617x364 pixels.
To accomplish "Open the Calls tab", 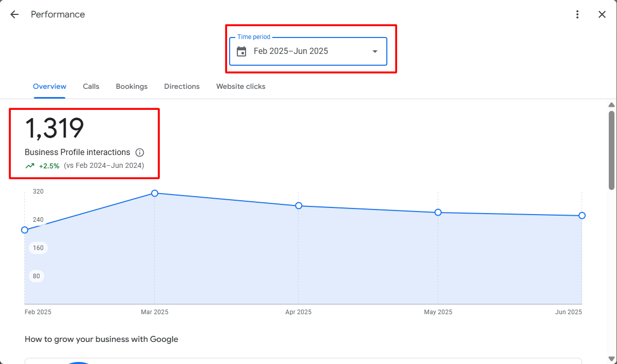I will pyautogui.click(x=91, y=86).
